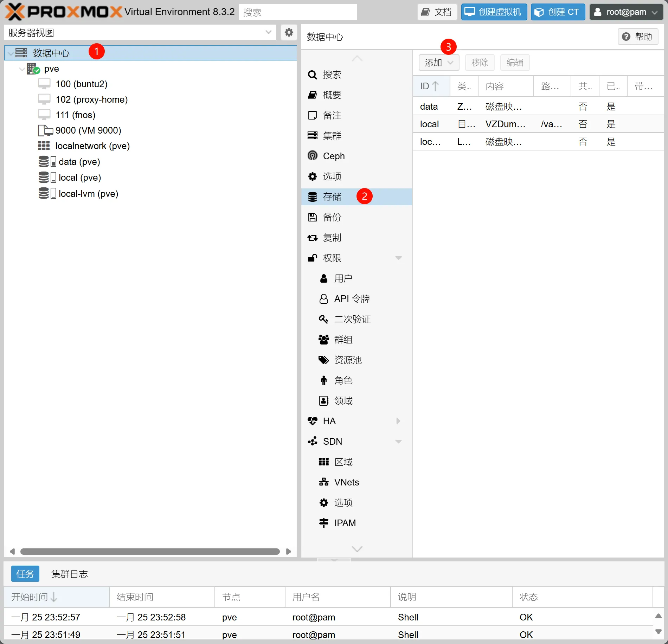
Task: Open the 备份 menu item
Action: [x=332, y=217]
